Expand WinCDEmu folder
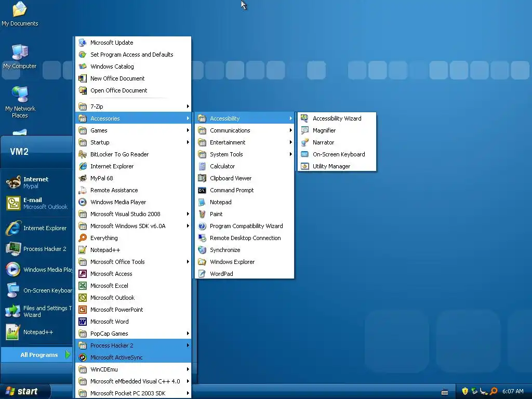 (x=134, y=369)
